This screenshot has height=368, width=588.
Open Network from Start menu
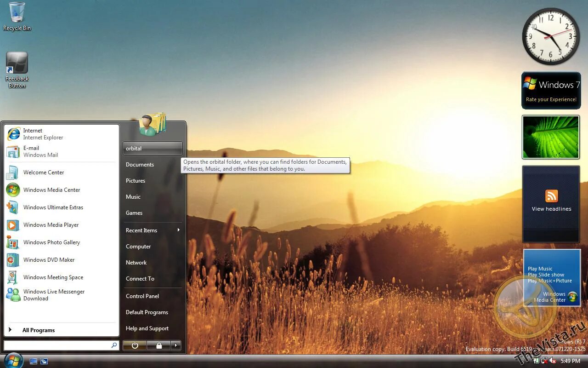(x=153, y=263)
